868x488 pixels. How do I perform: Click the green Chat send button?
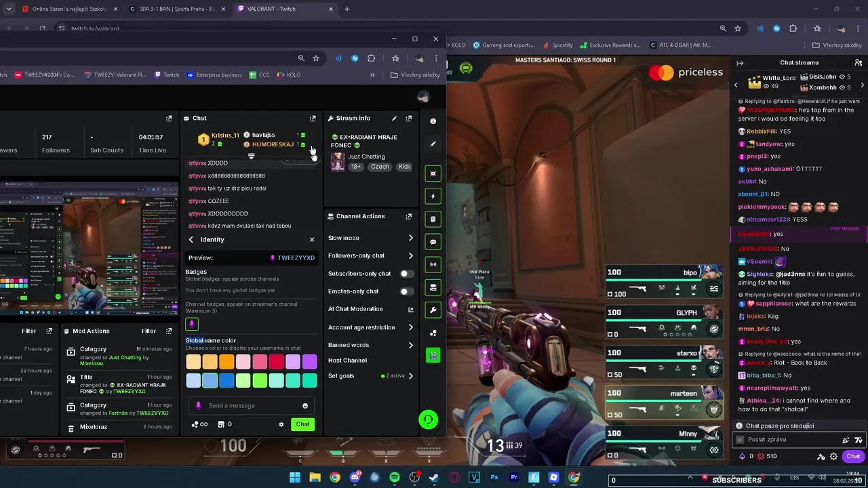(302, 424)
